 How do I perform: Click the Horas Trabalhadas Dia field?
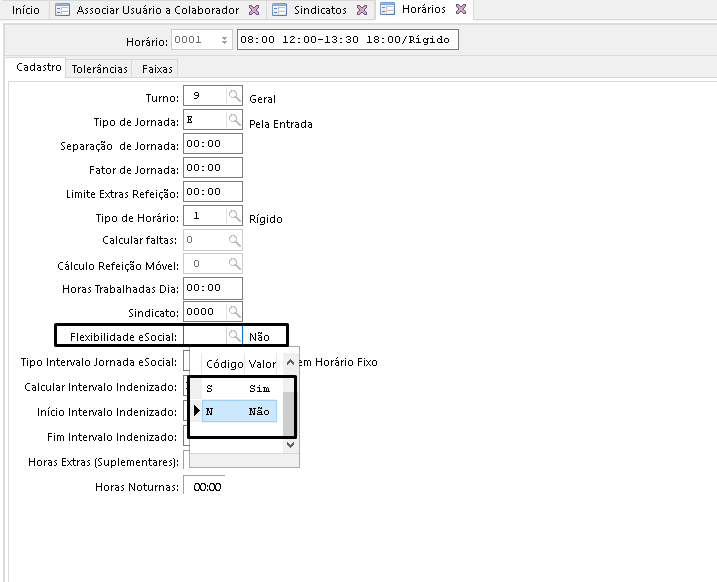click(213, 288)
